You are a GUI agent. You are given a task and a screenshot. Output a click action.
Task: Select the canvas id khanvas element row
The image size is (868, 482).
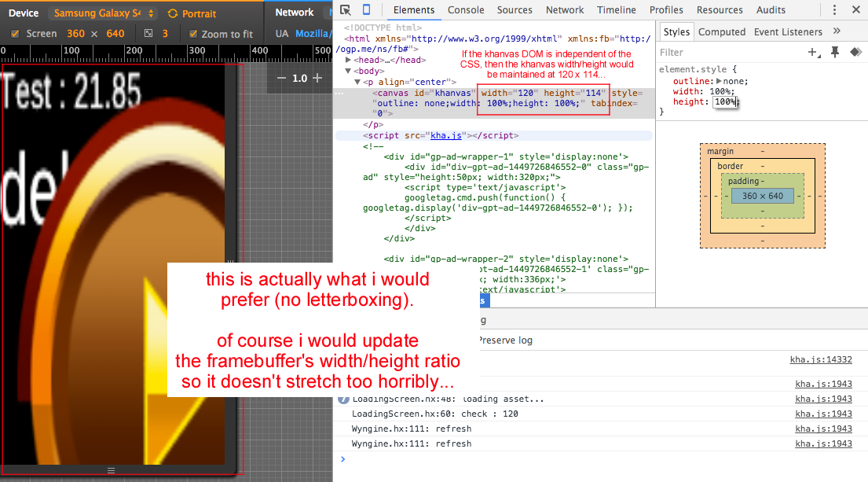pos(493,103)
